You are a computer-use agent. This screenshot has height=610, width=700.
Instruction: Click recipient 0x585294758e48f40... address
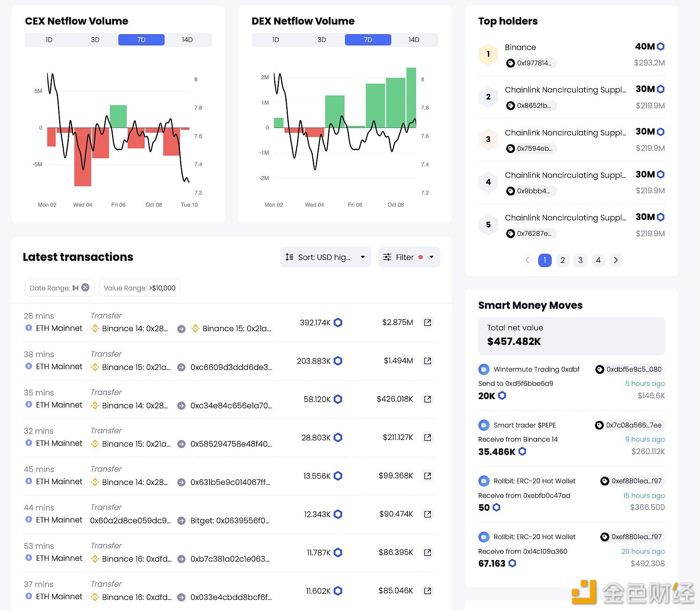231,444
